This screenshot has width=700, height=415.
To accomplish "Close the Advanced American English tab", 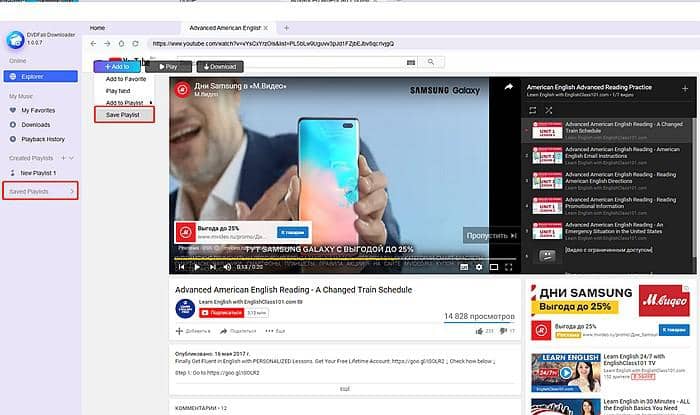I will point(266,28).
